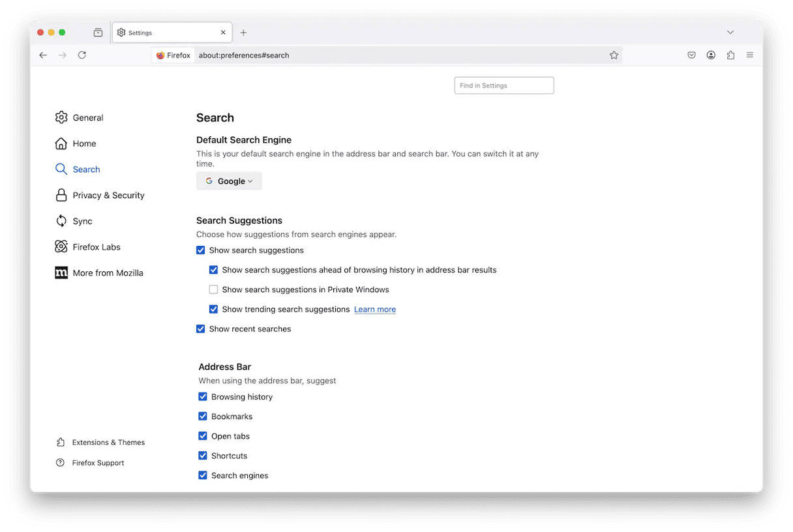Image resolution: width=793 pixels, height=532 pixels.
Task: Click the Firefox account profile icon
Action: pos(711,55)
